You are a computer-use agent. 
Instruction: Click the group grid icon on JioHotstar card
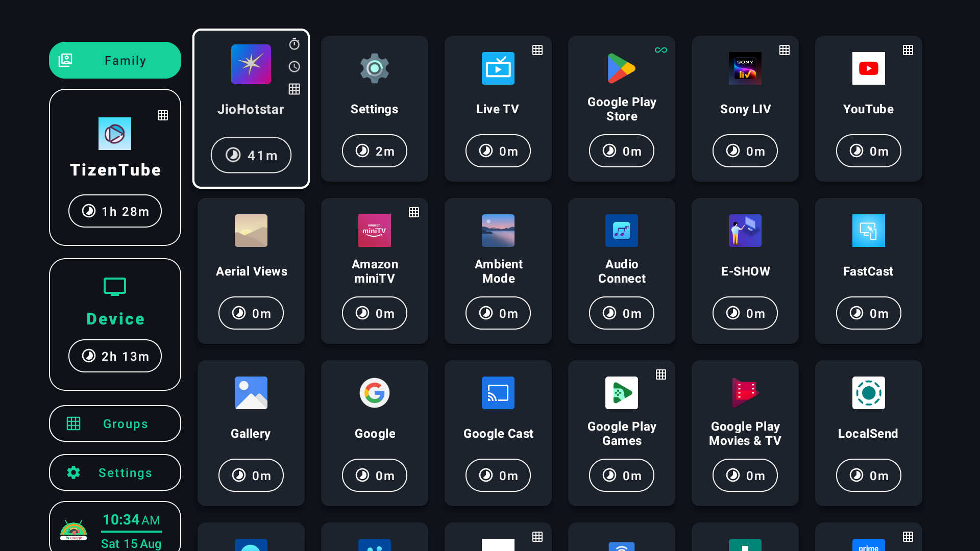click(x=295, y=89)
